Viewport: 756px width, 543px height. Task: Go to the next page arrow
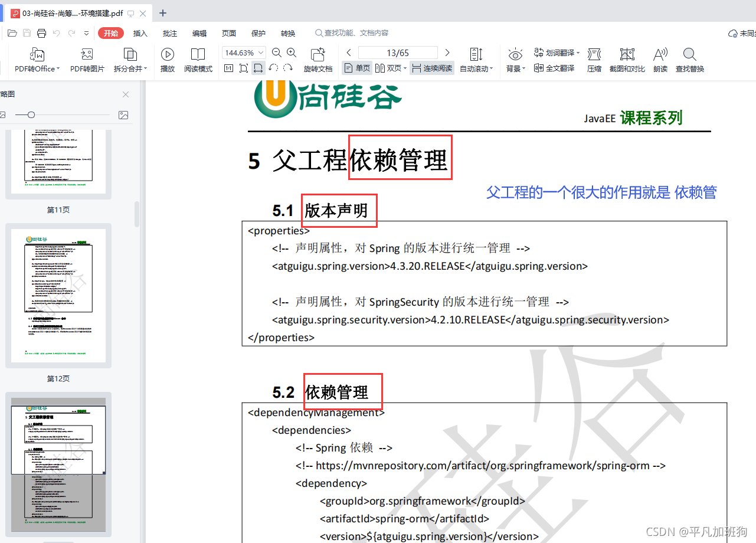pyautogui.click(x=447, y=53)
